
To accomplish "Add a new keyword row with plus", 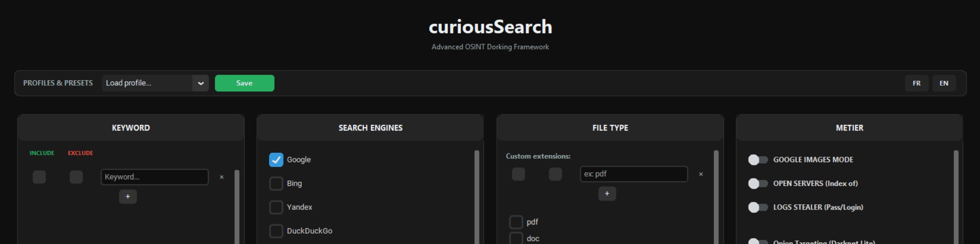I will point(128,197).
